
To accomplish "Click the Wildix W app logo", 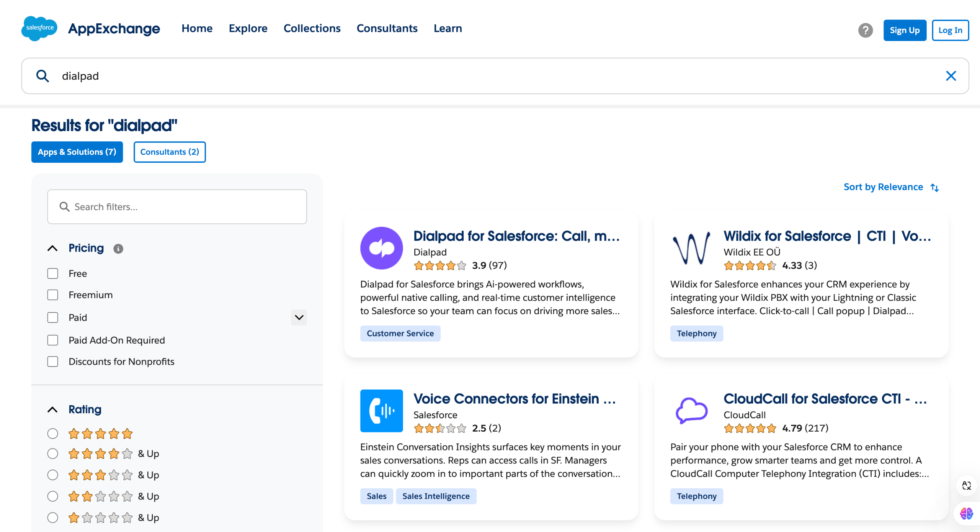I will 691,248.
